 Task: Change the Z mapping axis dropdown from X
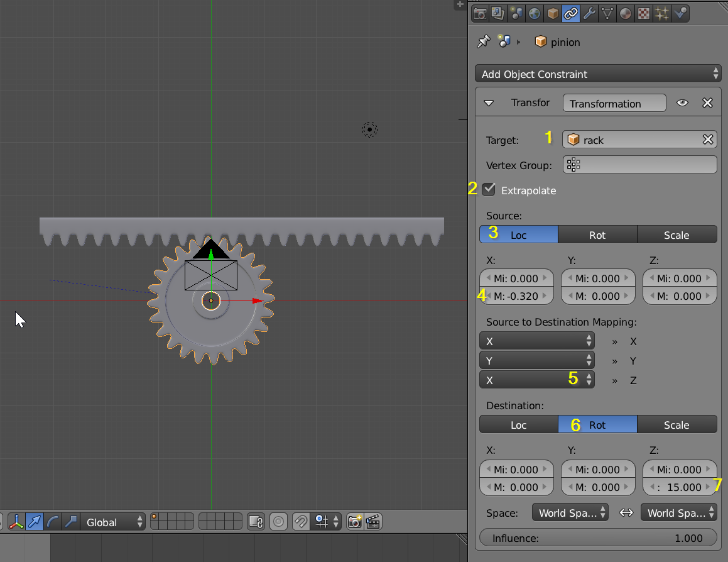537,380
